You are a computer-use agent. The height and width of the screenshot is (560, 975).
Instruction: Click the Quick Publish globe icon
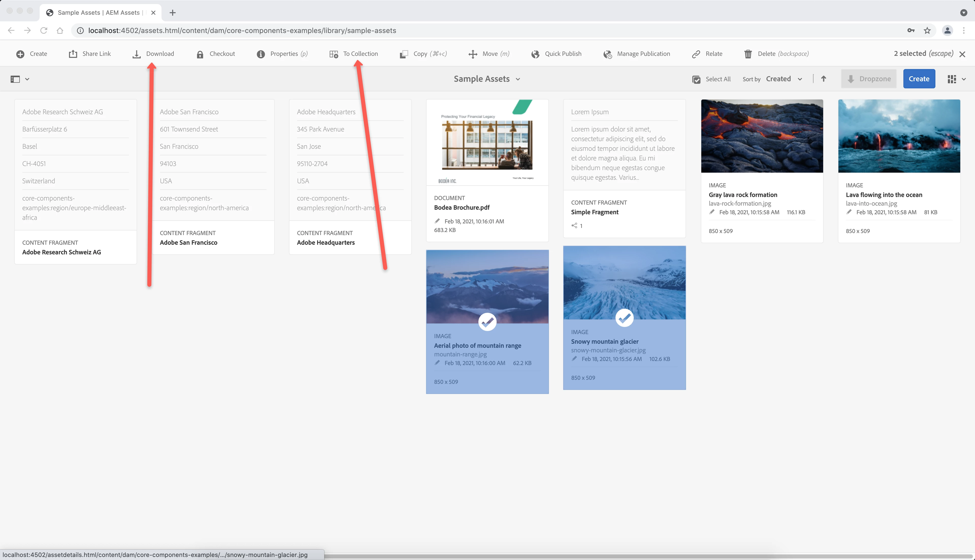[x=535, y=54]
